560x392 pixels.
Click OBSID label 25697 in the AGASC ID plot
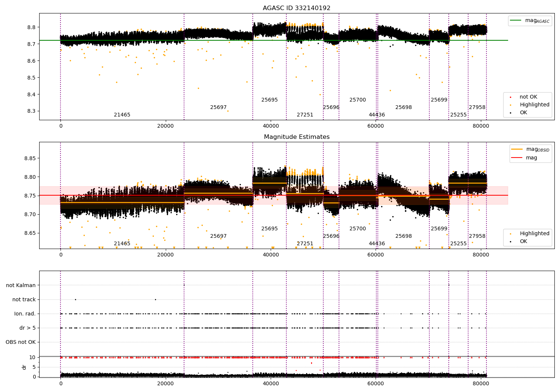218,108
